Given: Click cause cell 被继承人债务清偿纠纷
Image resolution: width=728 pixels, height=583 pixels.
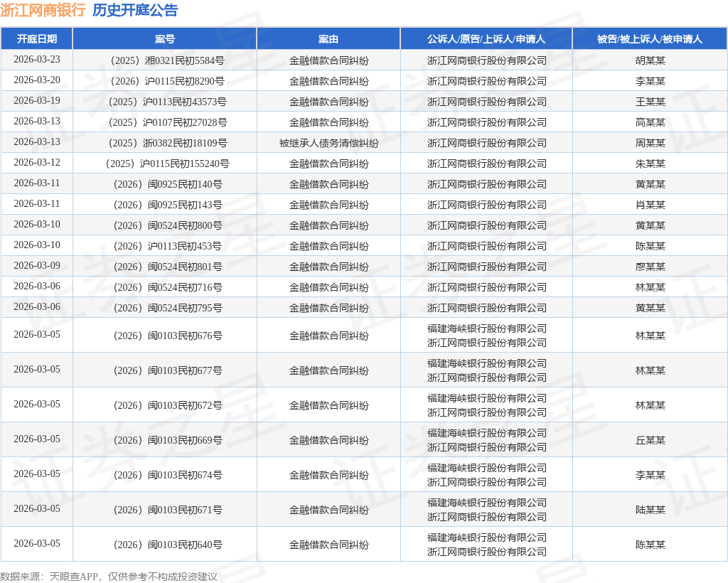Looking at the screenshot, I should point(328,143).
